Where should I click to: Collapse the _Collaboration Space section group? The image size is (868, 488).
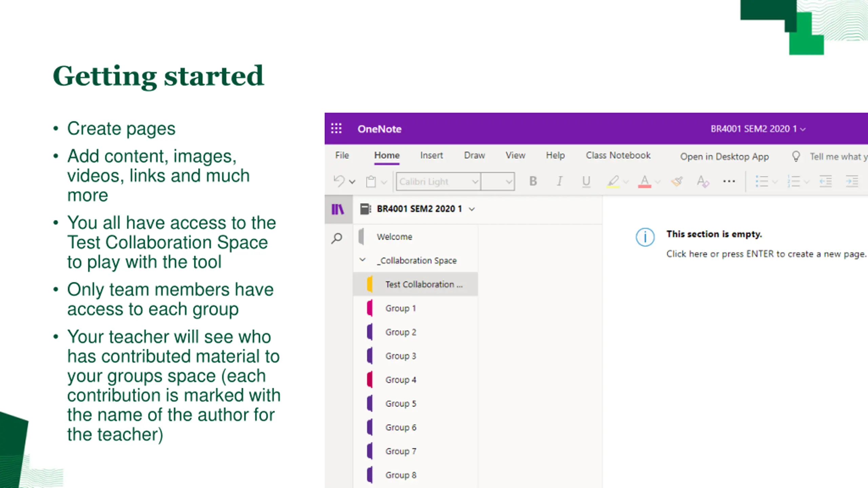tap(362, 260)
